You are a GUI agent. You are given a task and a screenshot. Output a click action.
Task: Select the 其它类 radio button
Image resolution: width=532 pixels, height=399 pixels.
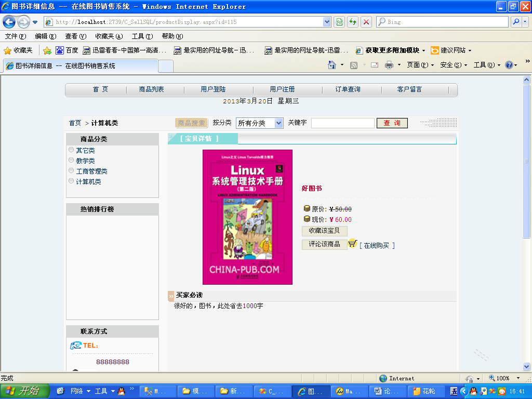(x=71, y=150)
